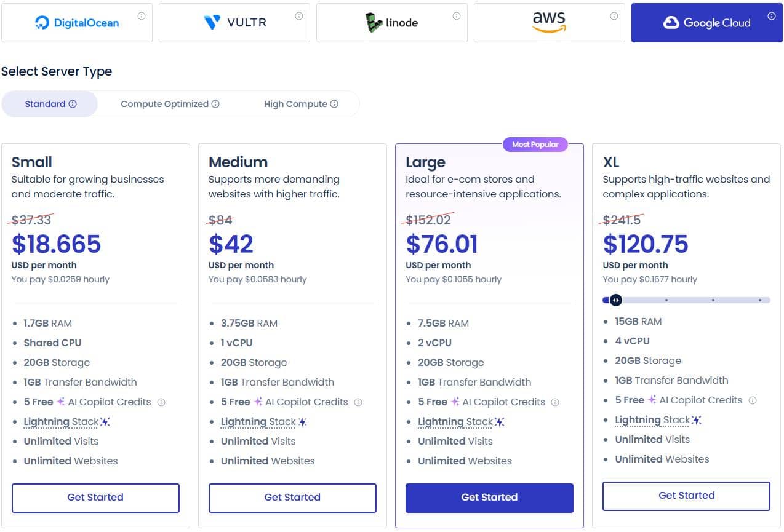Click the Lightning Stack link in Small plan
The image size is (784, 532).
61,422
